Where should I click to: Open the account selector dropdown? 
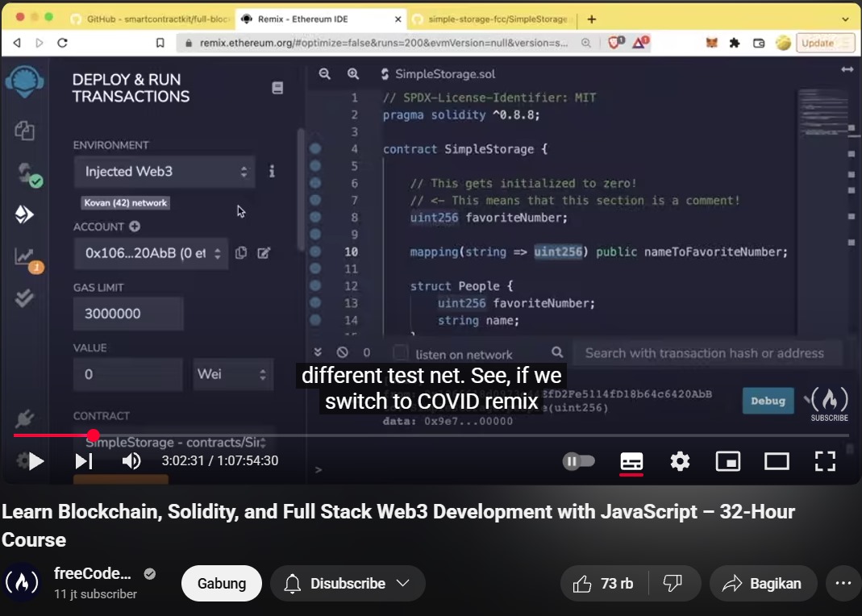point(151,253)
